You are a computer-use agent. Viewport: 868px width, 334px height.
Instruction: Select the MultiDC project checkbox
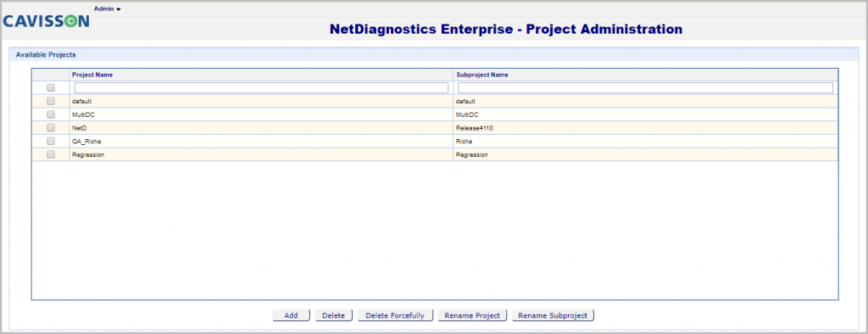point(51,114)
